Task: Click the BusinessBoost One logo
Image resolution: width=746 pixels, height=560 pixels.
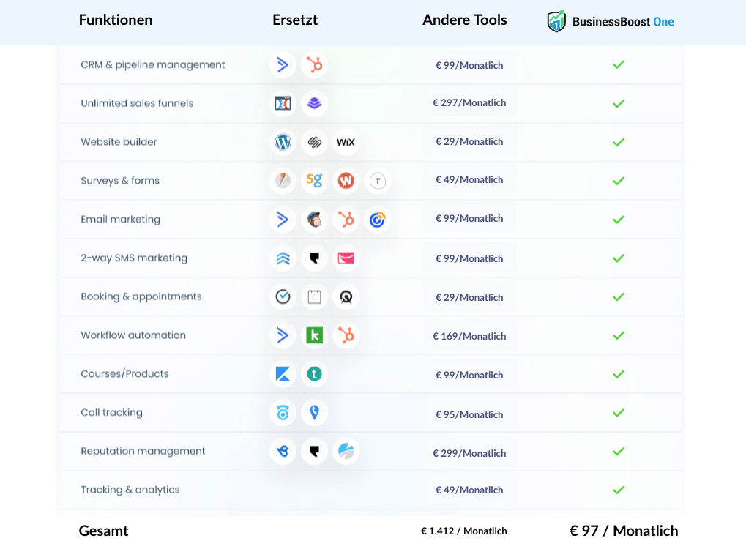Action: (x=610, y=22)
